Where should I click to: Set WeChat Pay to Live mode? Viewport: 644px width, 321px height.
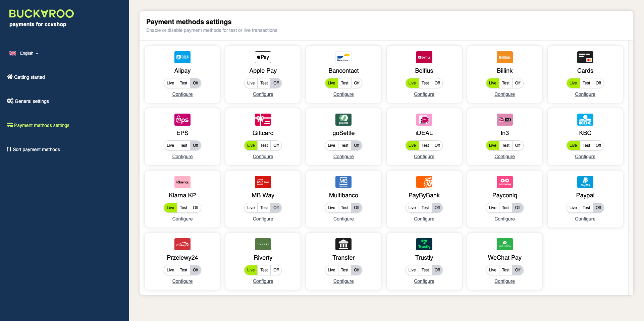[492, 270]
